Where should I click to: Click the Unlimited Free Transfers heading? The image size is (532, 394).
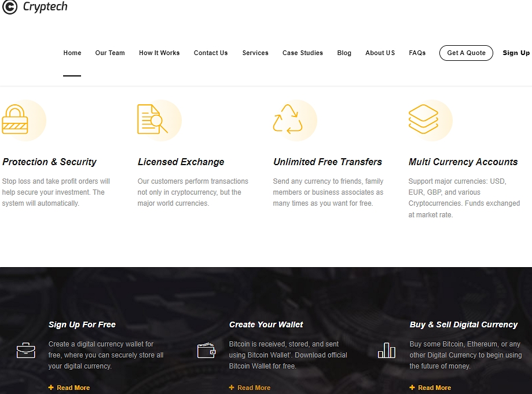coord(328,162)
